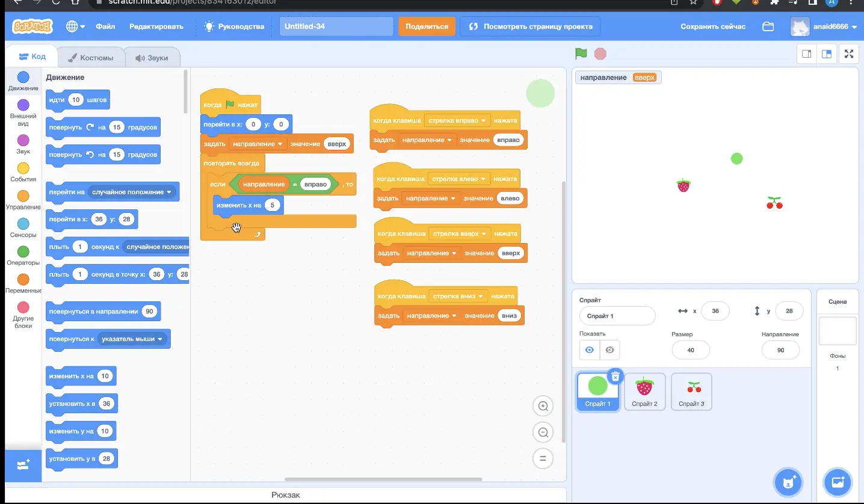This screenshot has width=864, height=504.
Task: Delete Спрайт 1 with the trash icon
Action: 615,376
